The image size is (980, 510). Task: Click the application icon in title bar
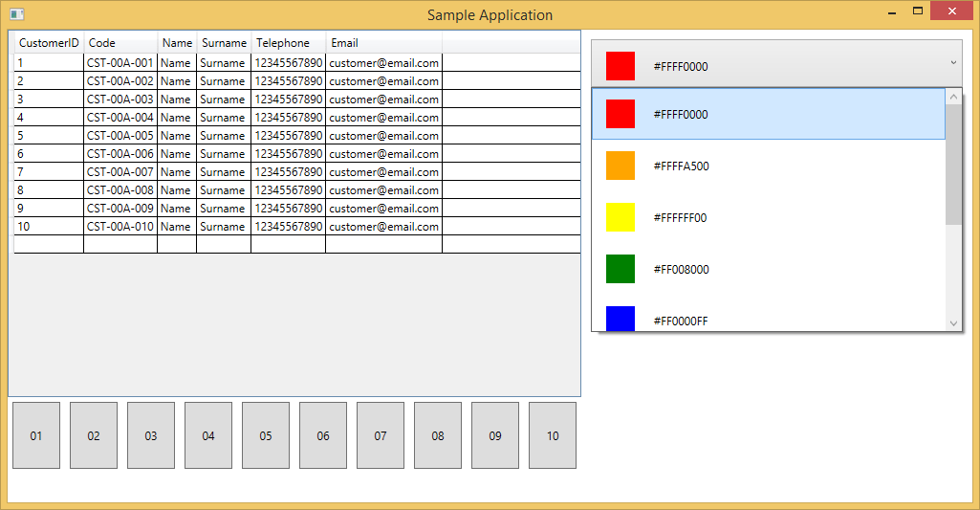click(x=16, y=14)
